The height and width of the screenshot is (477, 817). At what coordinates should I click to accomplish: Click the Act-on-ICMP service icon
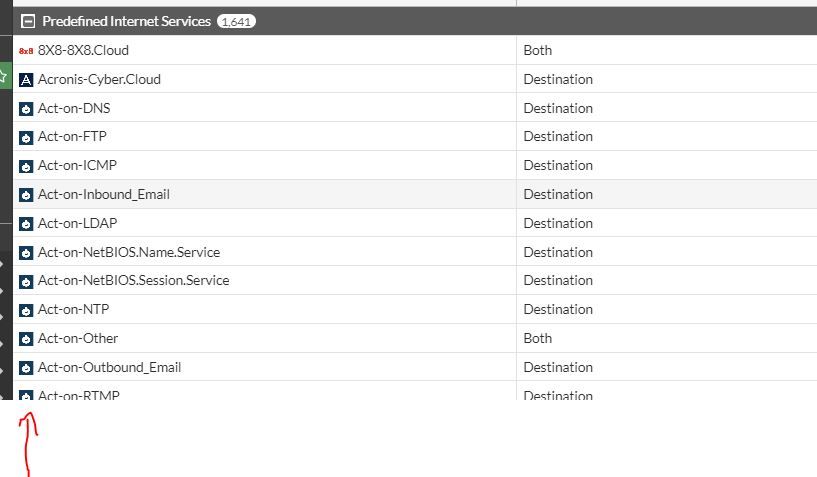pyautogui.click(x=26, y=166)
